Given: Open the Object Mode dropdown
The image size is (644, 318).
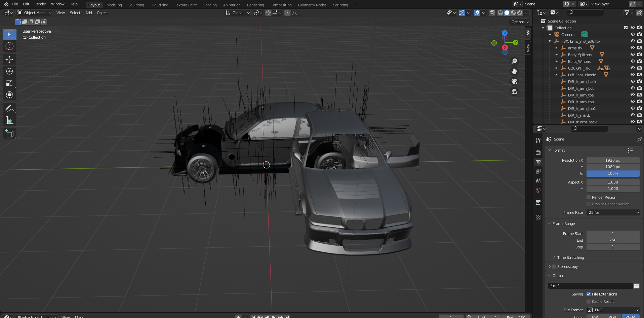Looking at the screenshot, I should pos(34,13).
